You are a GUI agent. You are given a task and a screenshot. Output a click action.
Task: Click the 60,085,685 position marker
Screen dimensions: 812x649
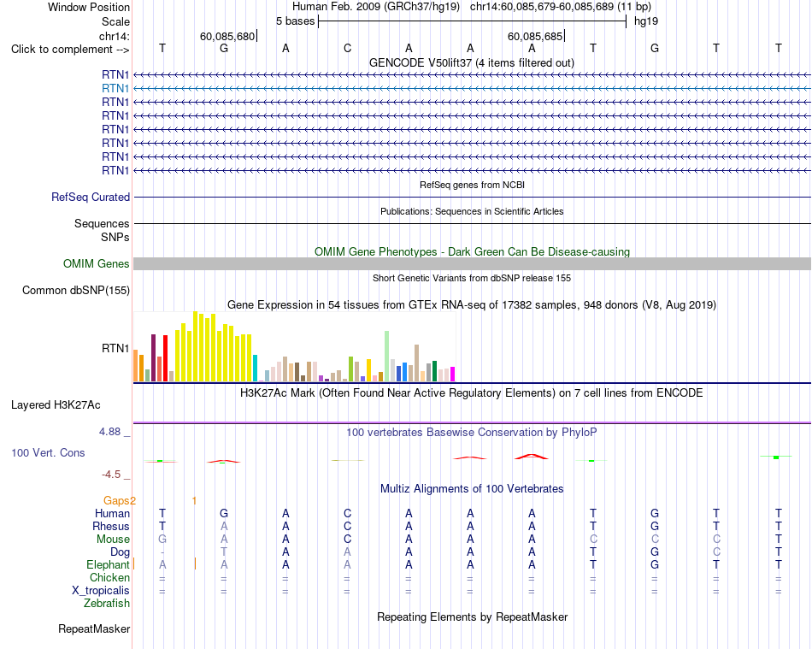coord(535,36)
